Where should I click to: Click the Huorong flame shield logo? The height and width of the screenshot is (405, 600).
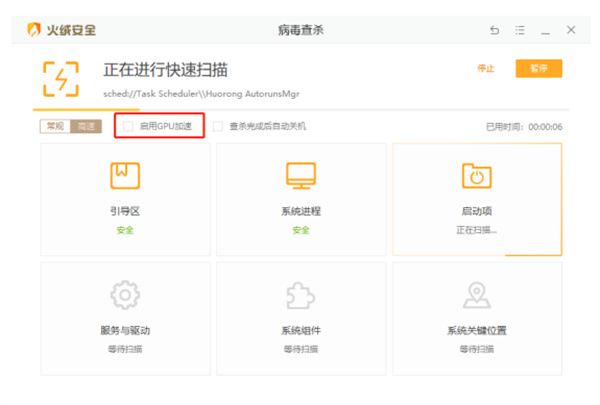tap(34, 29)
